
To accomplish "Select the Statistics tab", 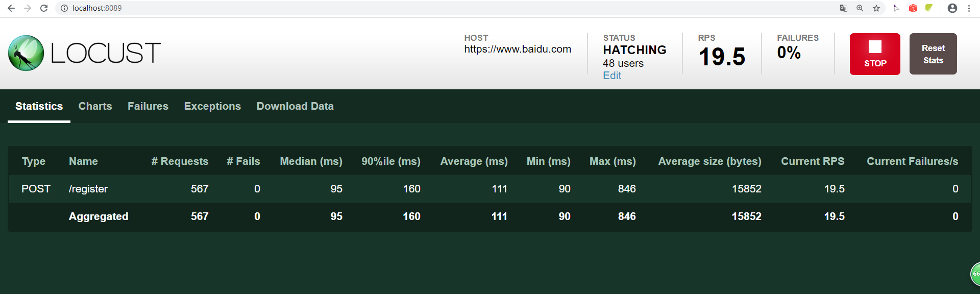I will coord(39,106).
